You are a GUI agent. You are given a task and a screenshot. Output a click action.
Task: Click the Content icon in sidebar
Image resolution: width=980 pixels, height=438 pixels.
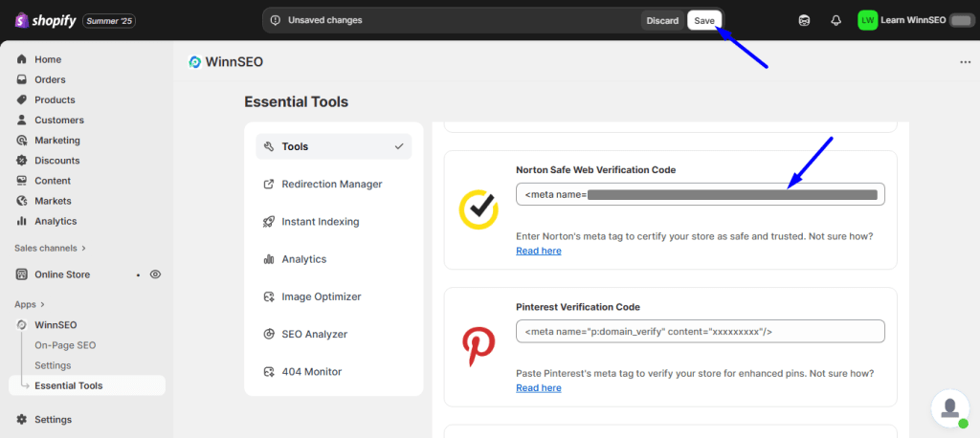point(22,181)
